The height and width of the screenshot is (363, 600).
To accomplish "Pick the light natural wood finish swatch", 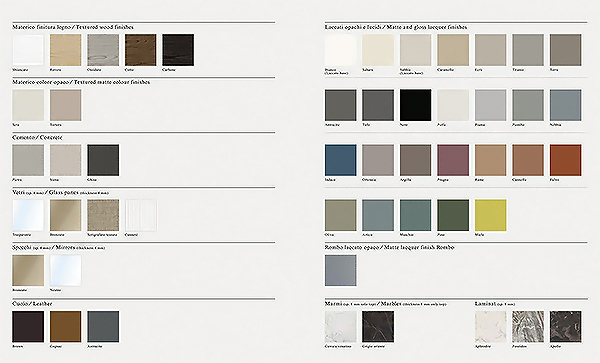I will point(65,50).
